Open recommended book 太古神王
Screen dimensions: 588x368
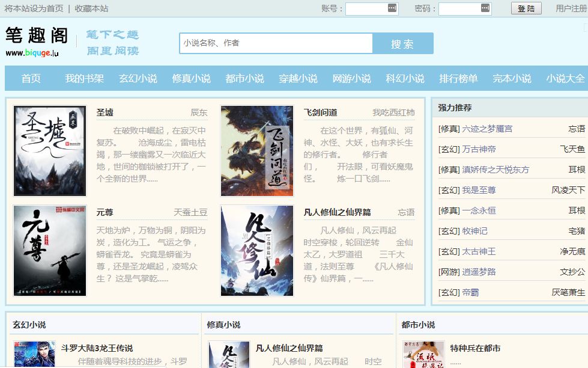(x=479, y=251)
